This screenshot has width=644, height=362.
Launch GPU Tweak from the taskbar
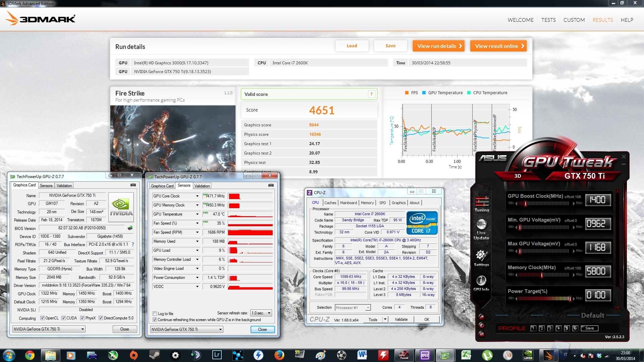(x=404, y=355)
